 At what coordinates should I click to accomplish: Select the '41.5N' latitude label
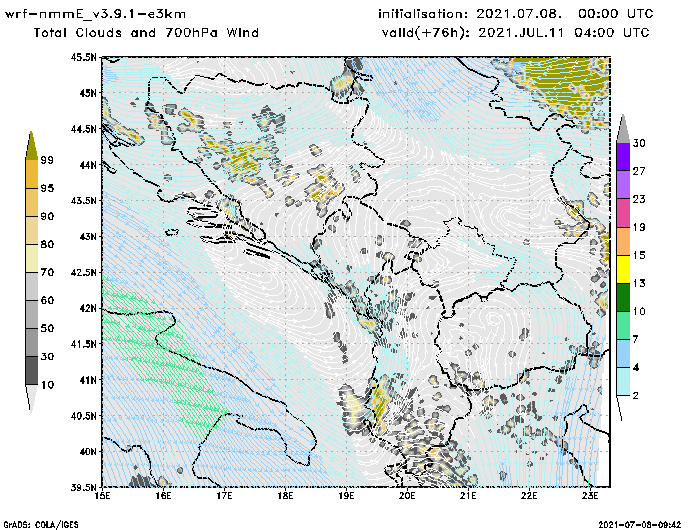(83, 344)
